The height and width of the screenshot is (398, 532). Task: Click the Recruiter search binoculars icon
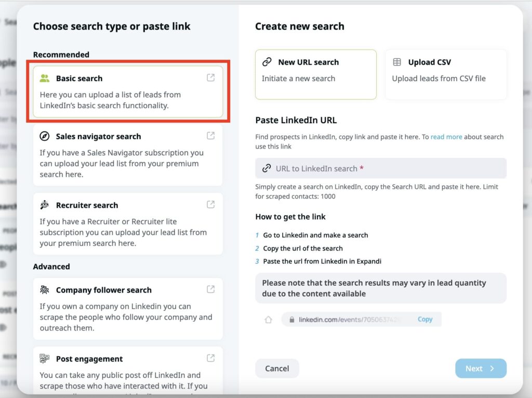click(46, 205)
